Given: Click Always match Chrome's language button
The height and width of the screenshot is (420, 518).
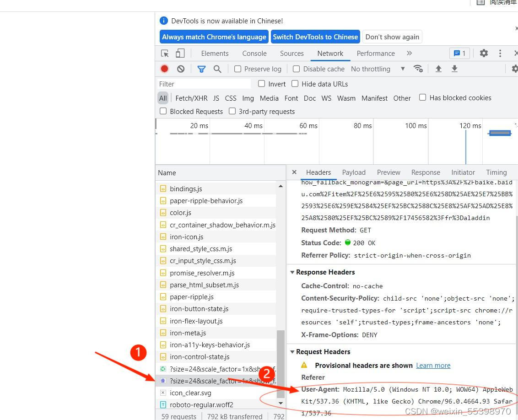Looking at the screenshot, I should 214,37.
